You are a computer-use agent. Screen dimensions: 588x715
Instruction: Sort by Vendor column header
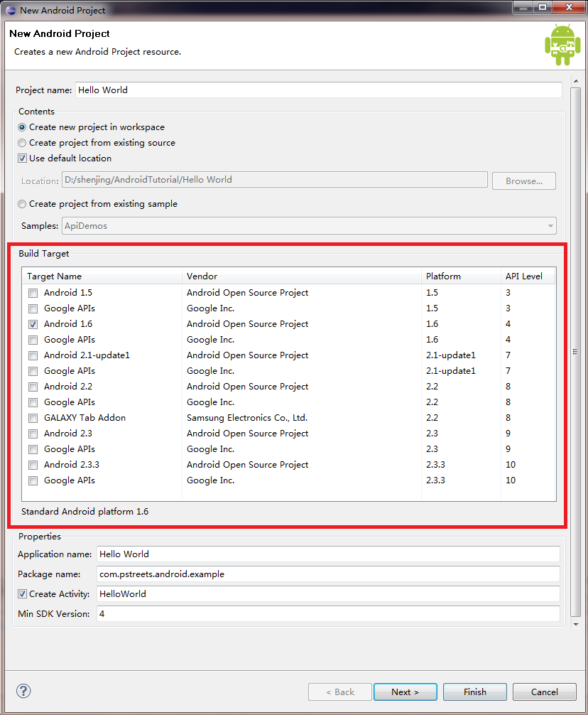302,276
